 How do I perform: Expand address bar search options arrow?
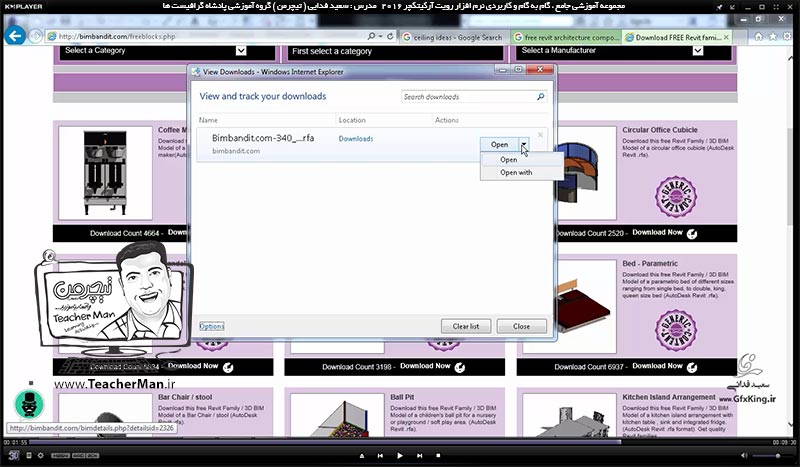(380, 36)
